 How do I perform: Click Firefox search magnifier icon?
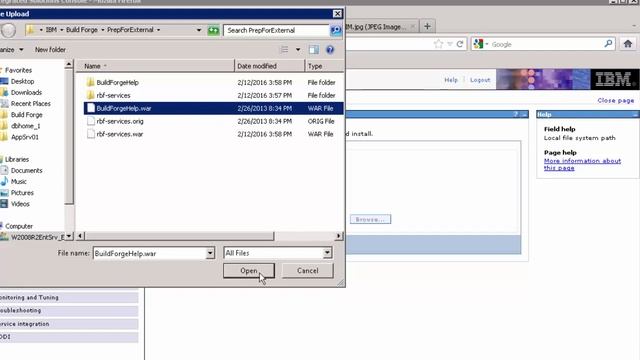608,44
